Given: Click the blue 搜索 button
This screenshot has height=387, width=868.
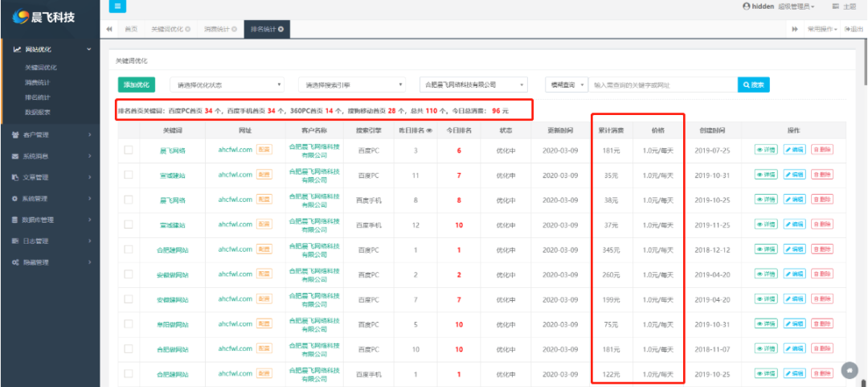Looking at the screenshot, I should tap(753, 84).
